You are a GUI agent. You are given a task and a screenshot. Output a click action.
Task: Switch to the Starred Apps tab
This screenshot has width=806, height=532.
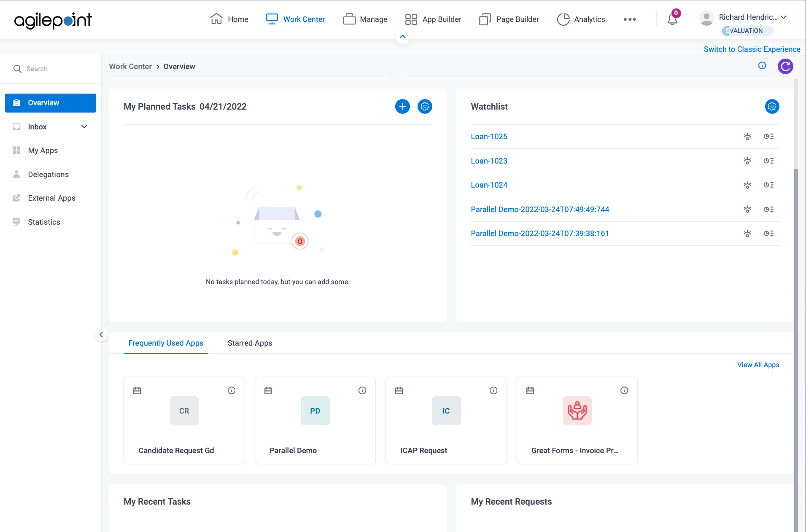(x=250, y=343)
